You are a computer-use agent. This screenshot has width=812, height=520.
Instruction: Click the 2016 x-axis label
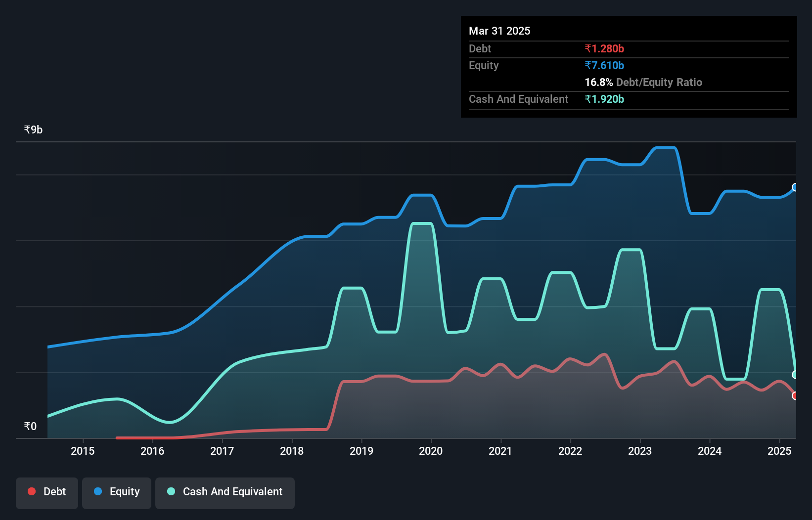point(152,451)
